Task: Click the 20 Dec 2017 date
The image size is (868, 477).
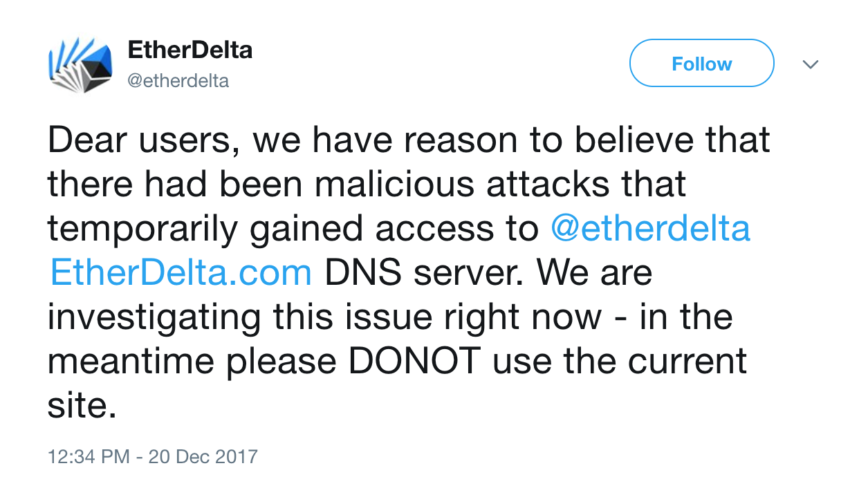Action: tap(203, 457)
